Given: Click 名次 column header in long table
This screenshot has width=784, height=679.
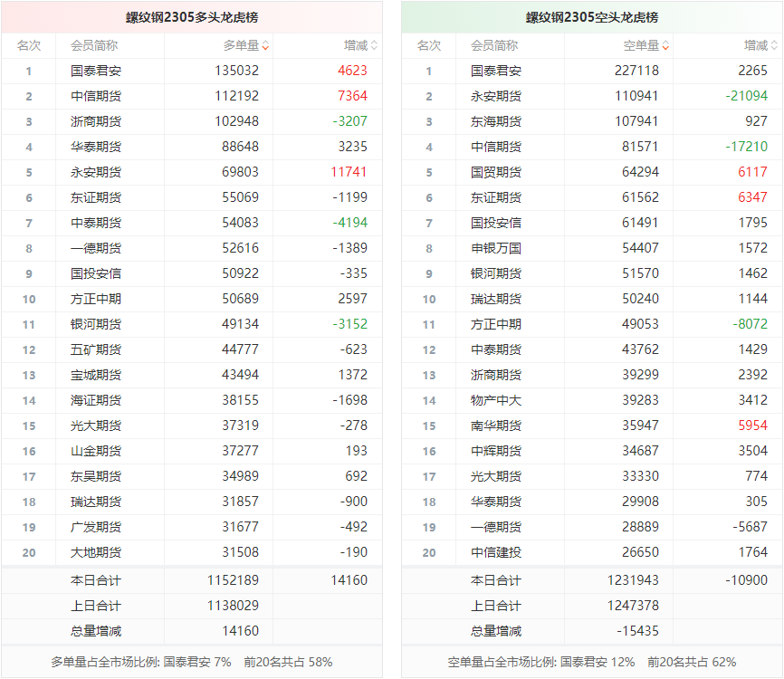Looking at the screenshot, I should 29,45.
